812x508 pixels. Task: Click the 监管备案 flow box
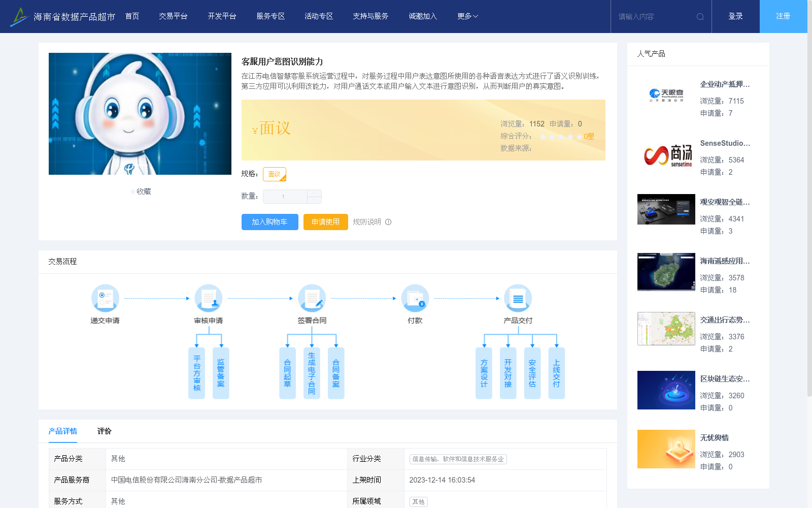point(221,373)
